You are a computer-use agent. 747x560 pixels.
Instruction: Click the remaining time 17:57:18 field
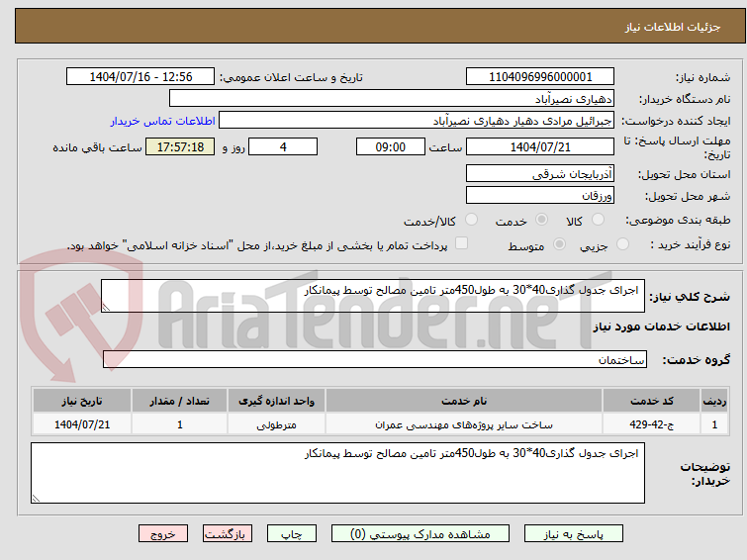coord(180,146)
